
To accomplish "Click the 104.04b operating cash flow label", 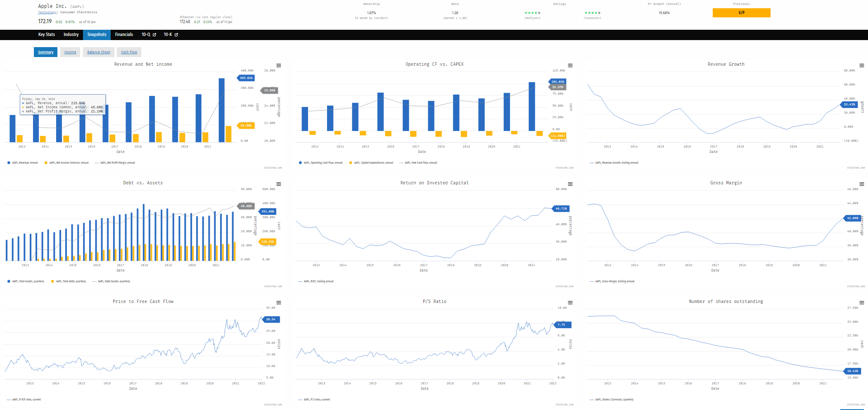I will point(557,81).
